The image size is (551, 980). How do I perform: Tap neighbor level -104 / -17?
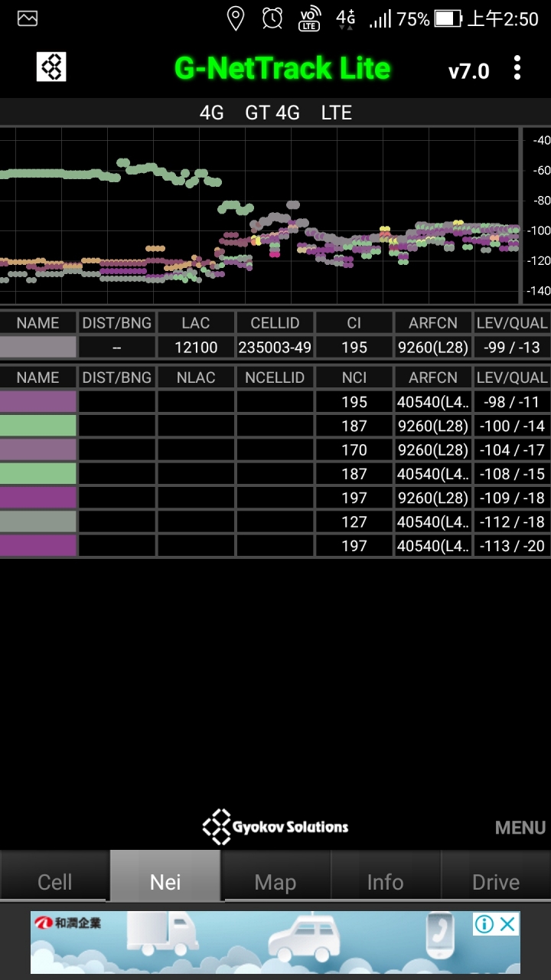[512, 449]
